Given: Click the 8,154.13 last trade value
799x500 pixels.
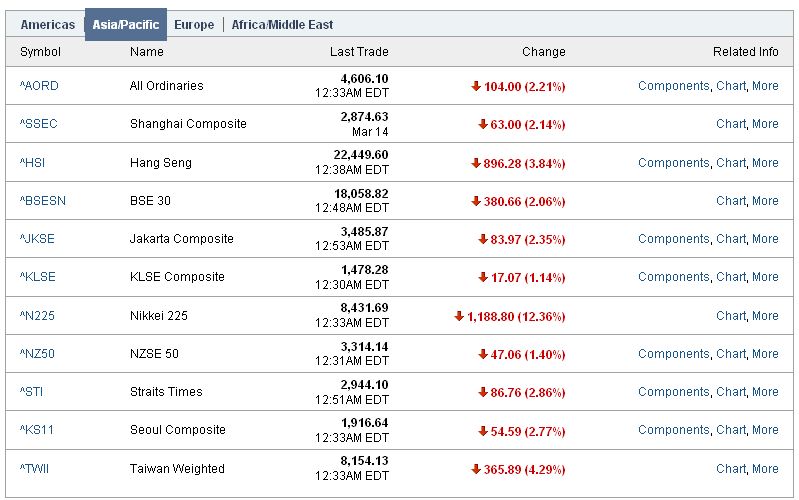Looking at the screenshot, I should click(364, 461).
